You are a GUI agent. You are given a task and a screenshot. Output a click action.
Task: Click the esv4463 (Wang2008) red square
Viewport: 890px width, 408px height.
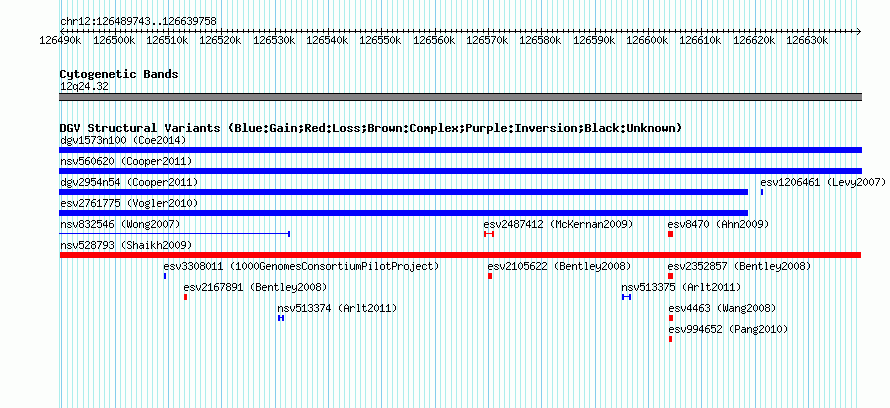pos(671,318)
